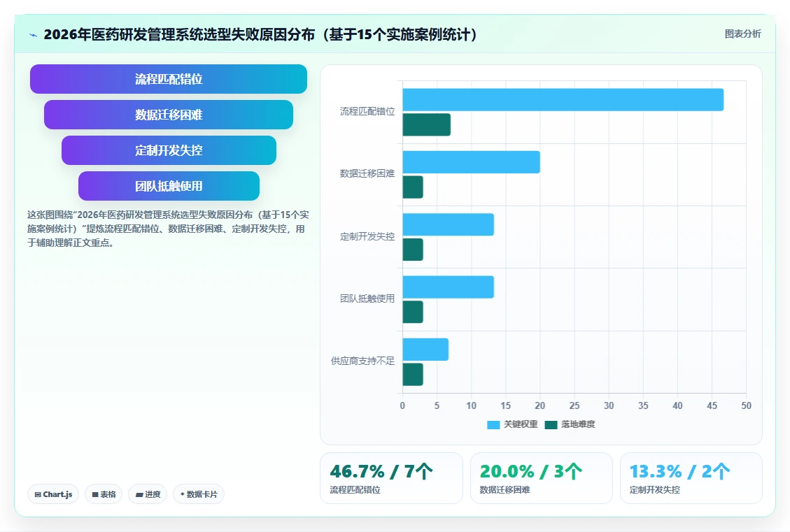Click the 数据卡片 tag chip

[199, 494]
